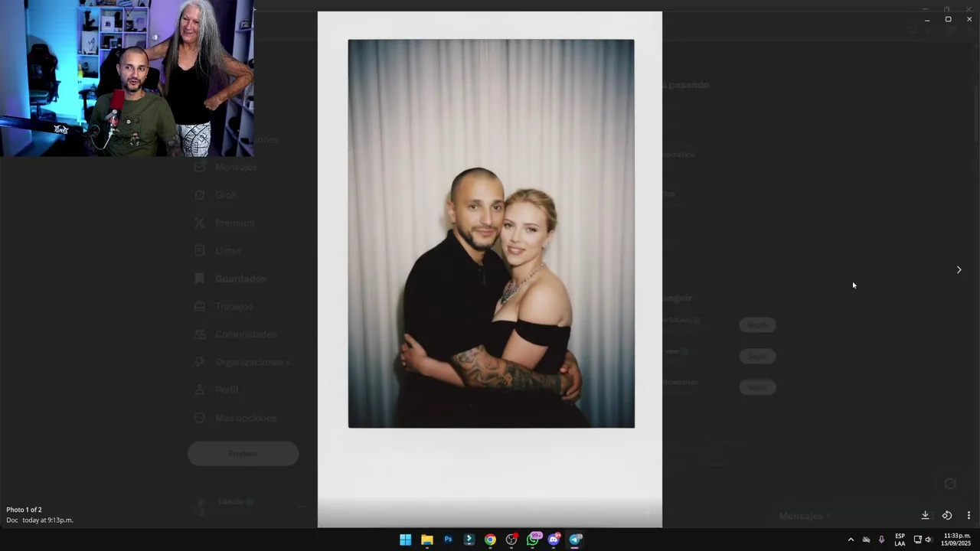Open File Explorer from the taskbar
The height and width of the screenshot is (551, 980).
point(426,540)
